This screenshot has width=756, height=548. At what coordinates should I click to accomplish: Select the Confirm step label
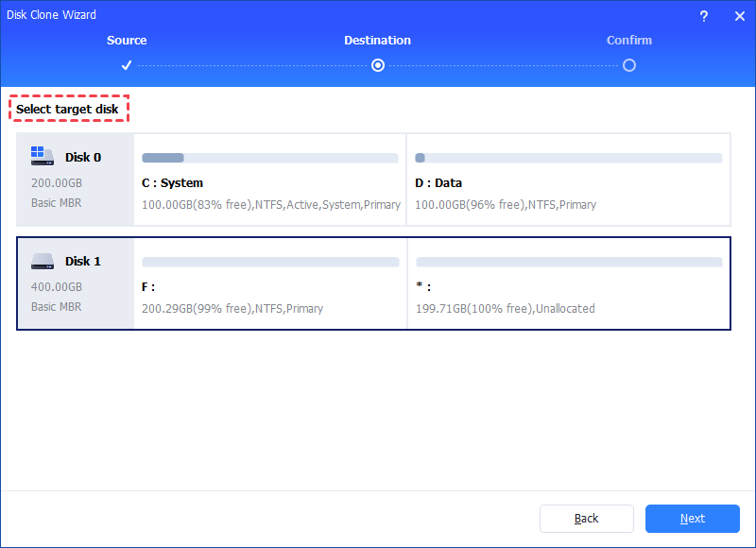tap(629, 41)
